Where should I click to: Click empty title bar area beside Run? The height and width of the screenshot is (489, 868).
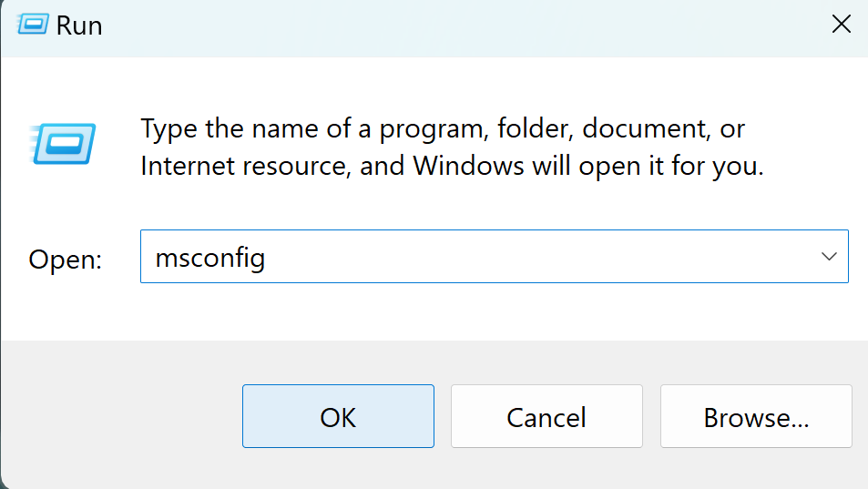(455, 25)
